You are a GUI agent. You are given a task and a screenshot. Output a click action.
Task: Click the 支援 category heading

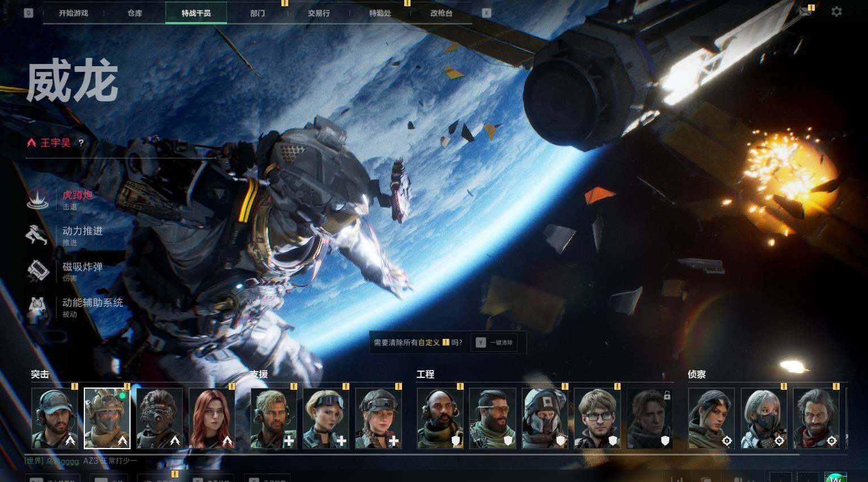(259, 375)
